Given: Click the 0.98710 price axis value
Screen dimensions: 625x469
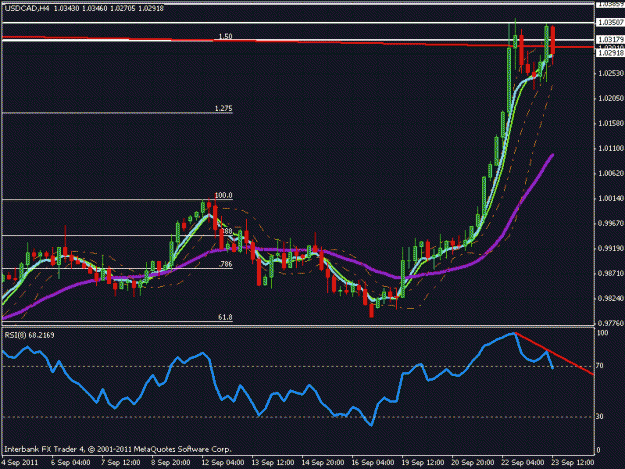Looking at the screenshot, I should tap(611, 273).
